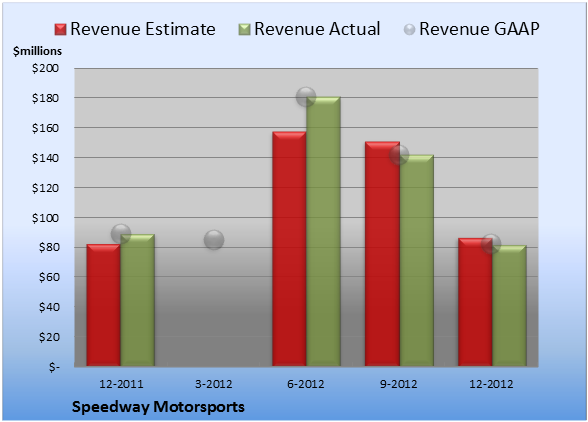The height and width of the screenshot is (422, 588).
Task: Select the 9-2012 x-axis label
Action: (398, 384)
